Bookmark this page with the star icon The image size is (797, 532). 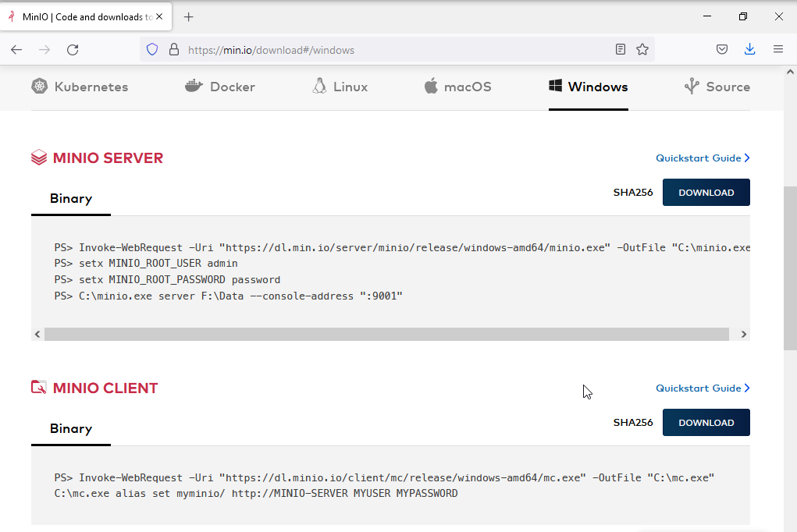tap(642, 50)
